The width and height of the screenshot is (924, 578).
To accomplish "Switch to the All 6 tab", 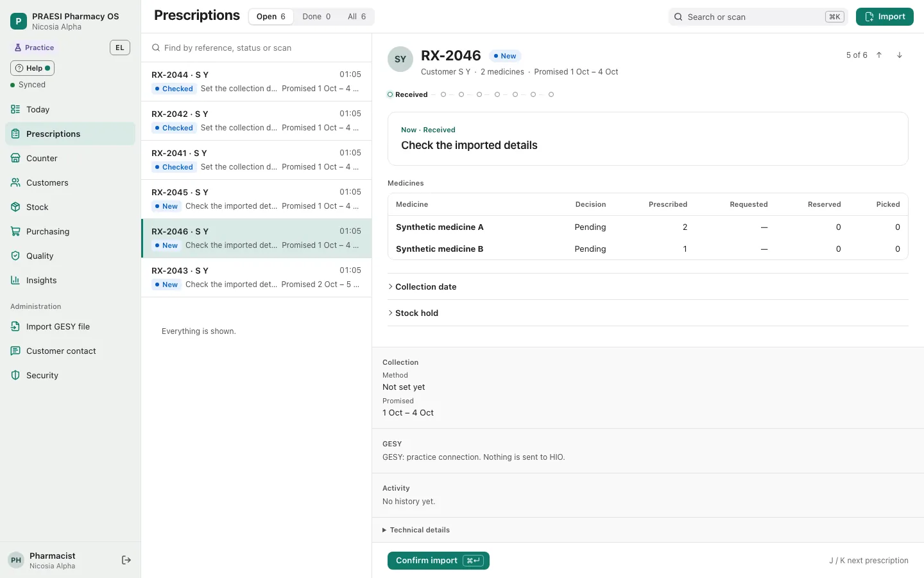I will click(x=357, y=17).
